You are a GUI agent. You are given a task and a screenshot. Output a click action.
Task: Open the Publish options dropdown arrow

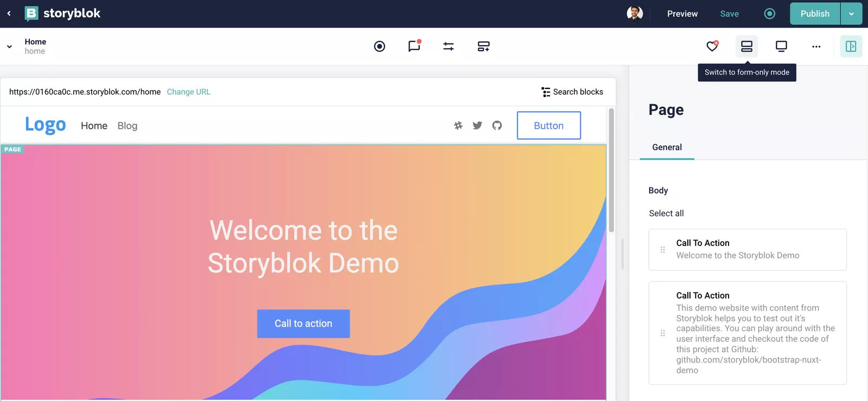coord(851,14)
